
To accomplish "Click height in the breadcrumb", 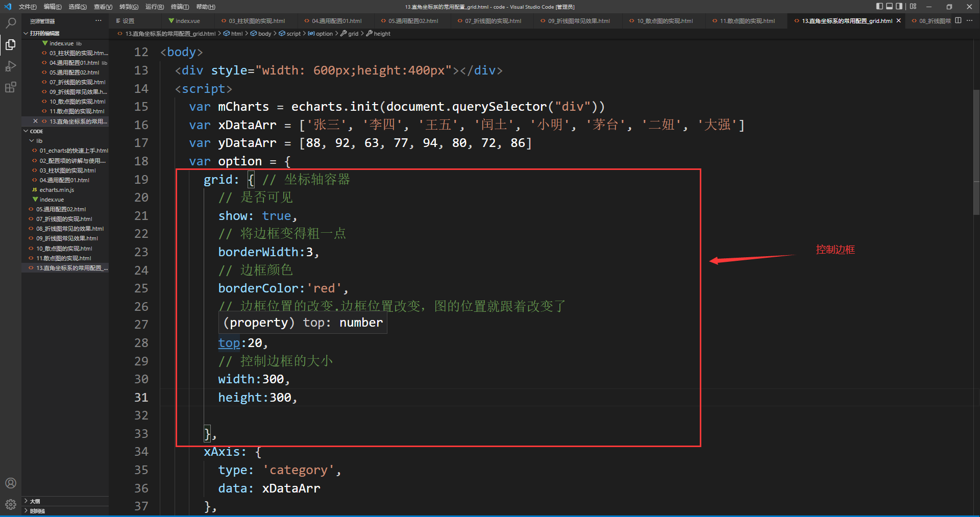I will point(382,34).
